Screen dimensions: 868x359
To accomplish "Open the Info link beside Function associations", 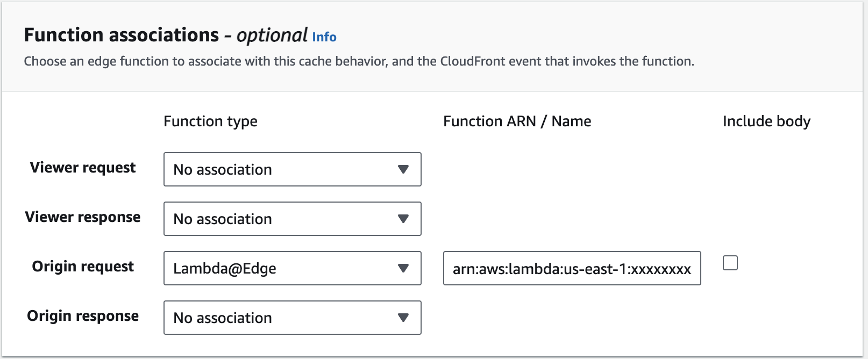I will pyautogui.click(x=324, y=37).
